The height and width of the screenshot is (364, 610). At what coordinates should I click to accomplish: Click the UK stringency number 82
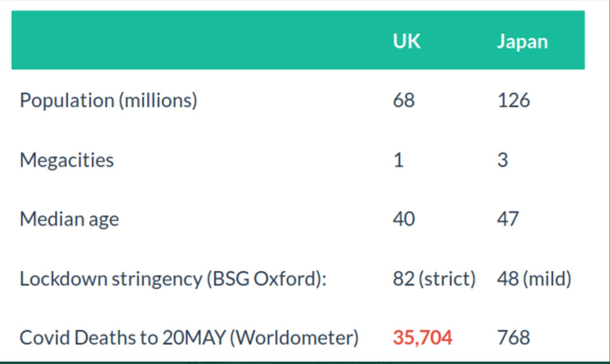coord(403,279)
